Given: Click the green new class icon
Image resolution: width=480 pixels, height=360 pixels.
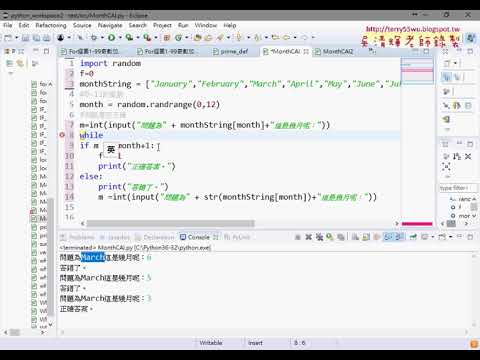Looking at the screenshot, I should [178, 38].
